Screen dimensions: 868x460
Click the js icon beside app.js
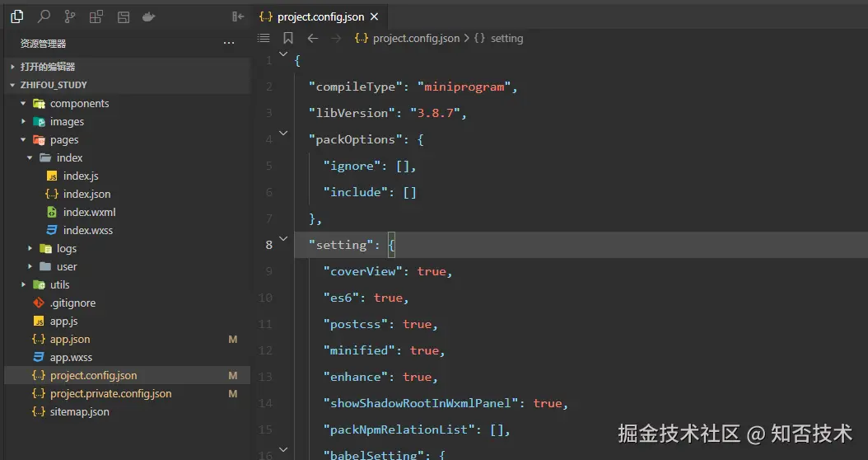click(x=39, y=321)
